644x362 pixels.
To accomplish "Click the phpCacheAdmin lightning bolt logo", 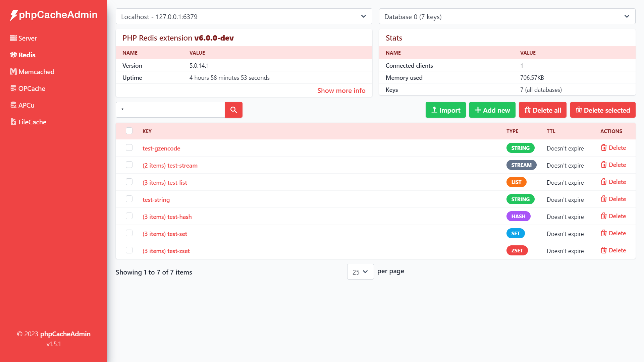I will coord(14,15).
